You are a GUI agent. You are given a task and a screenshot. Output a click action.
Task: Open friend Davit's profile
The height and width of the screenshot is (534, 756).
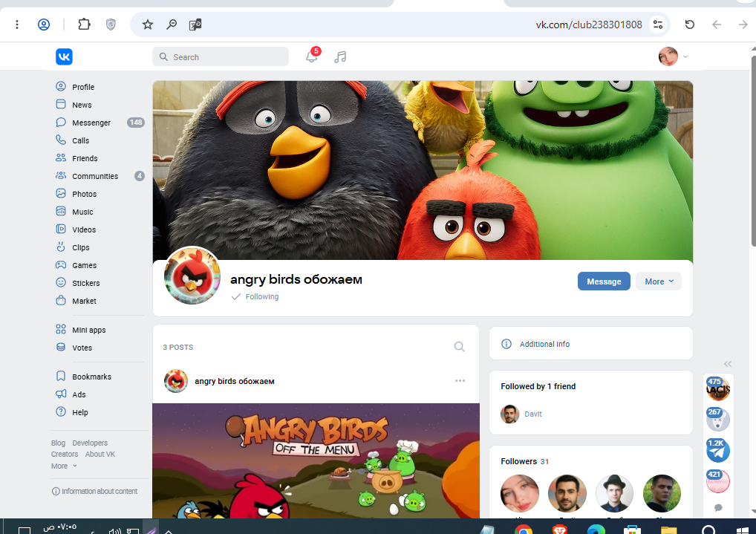click(x=521, y=414)
